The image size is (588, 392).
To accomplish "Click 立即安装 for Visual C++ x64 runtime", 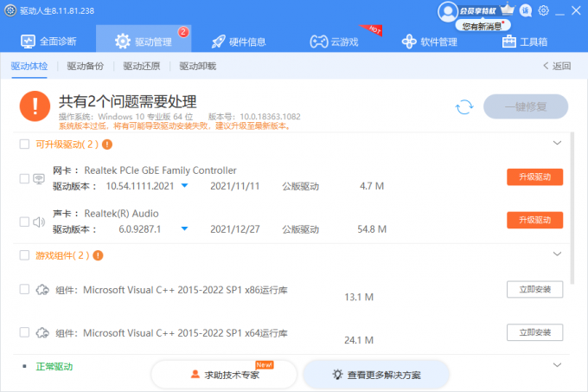I will pyautogui.click(x=534, y=332).
